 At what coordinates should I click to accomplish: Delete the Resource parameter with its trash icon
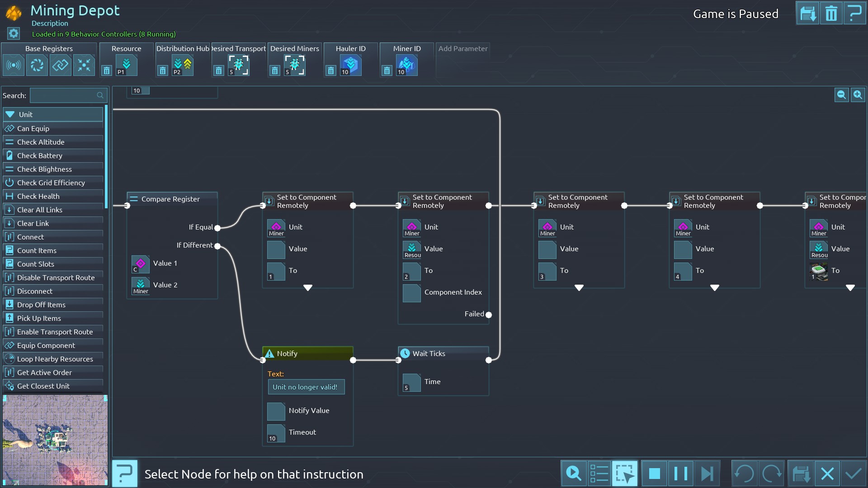(107, 70)
